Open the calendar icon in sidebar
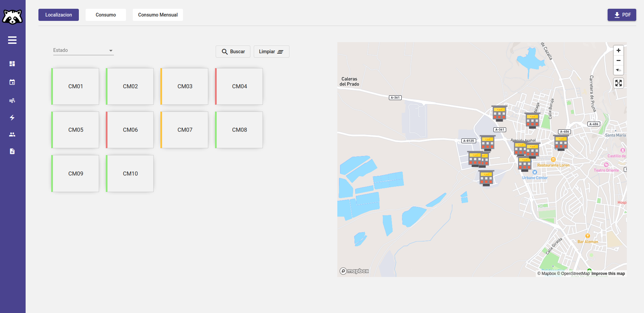Screen dimensions: 644x313 [x=12, y=82]
